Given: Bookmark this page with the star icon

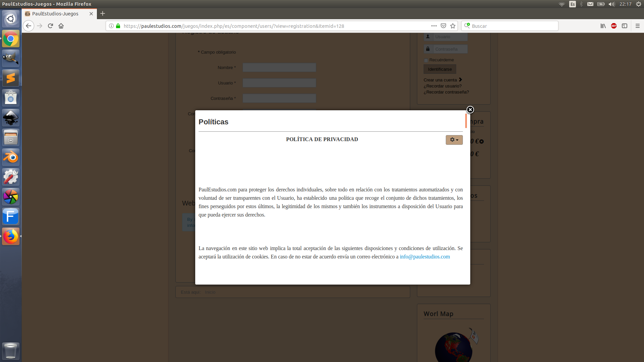Looking at the screenshot, I should (453, 26).
